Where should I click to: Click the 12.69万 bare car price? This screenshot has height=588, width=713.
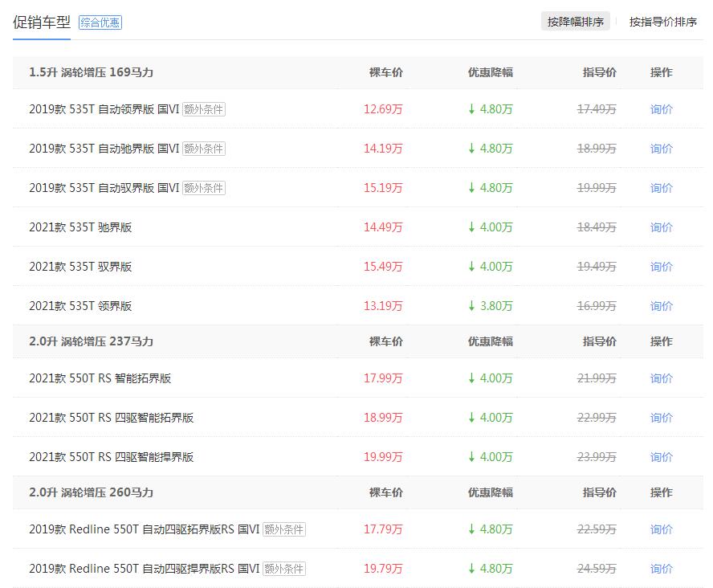(x=383, y=109)
